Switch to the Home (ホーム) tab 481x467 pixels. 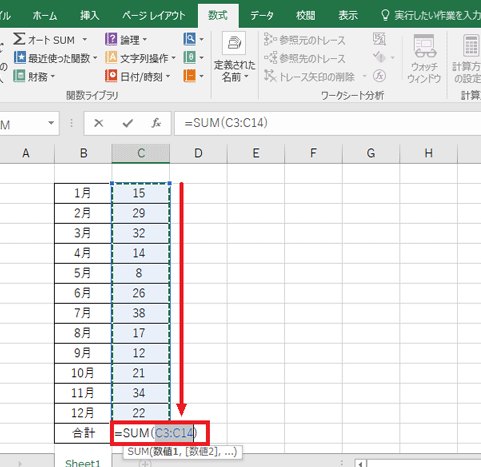pos(45,16)
